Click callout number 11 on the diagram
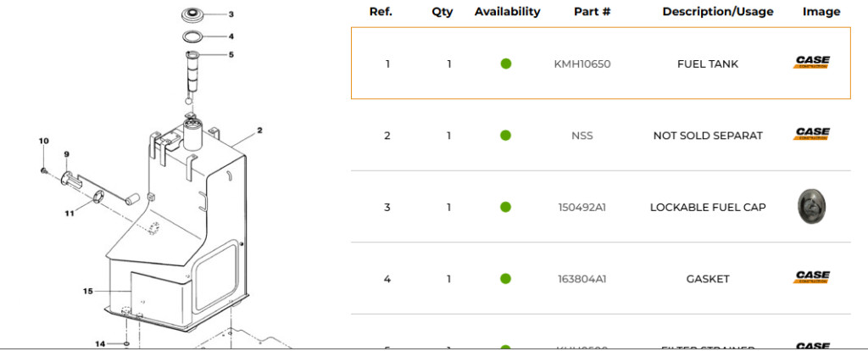The width and height of the screenshot is (868, 351). click(70, 213)
